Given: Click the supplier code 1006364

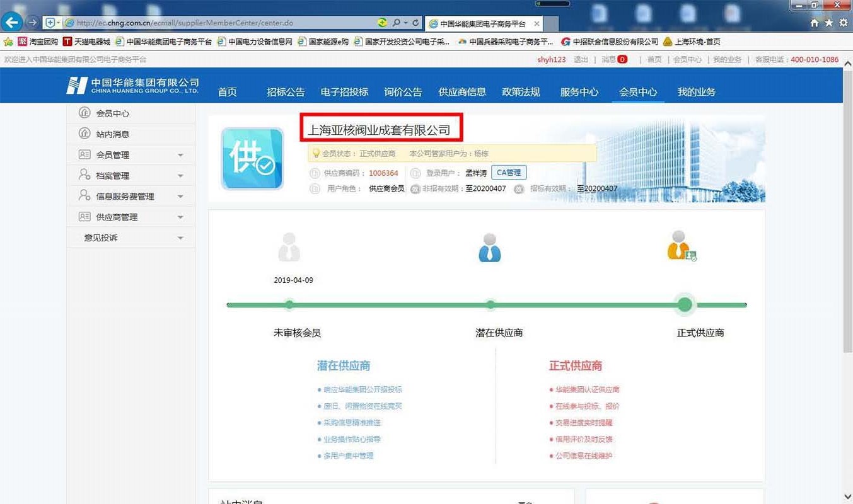Looking at the screenshot, I should tap(383, 173).
